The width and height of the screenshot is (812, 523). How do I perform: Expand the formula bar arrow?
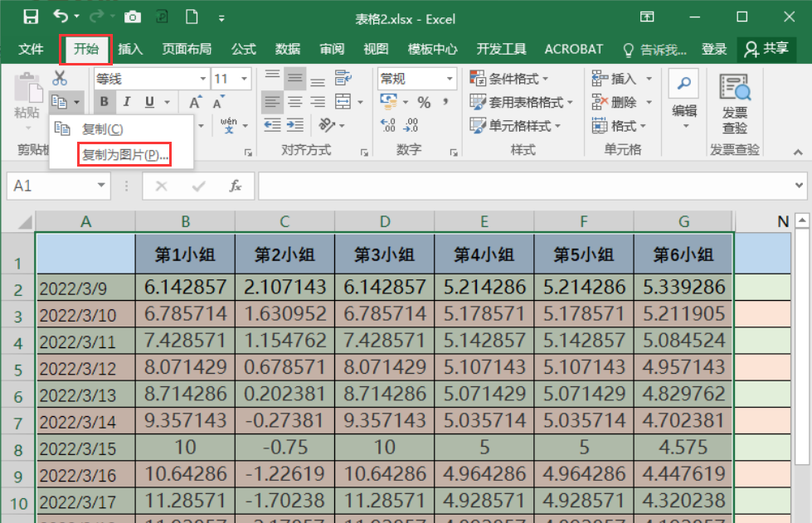tap(799, 185)
